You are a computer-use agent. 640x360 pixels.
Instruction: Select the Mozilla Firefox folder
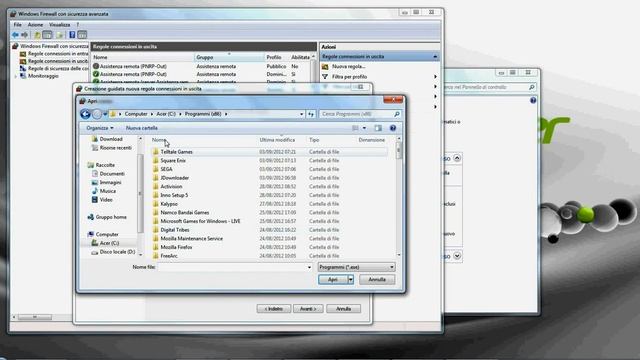[176, 247]
